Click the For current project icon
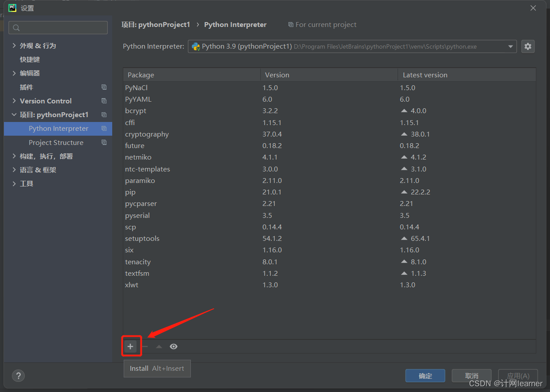Screen dimensions: 550x392 pos(290,25)
